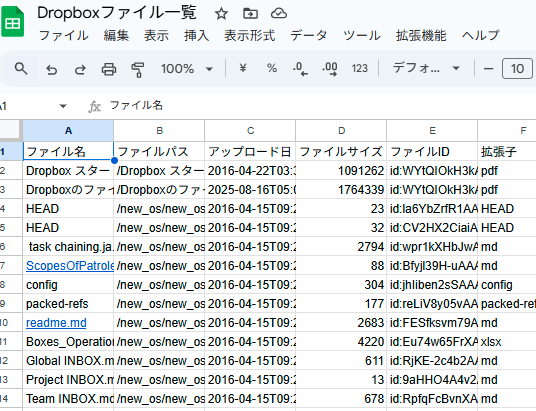This screenshot has height=411, width=536.
Task: Select the ファイルパス header cell
Action: pyautogui.click(x=159, y=151)
